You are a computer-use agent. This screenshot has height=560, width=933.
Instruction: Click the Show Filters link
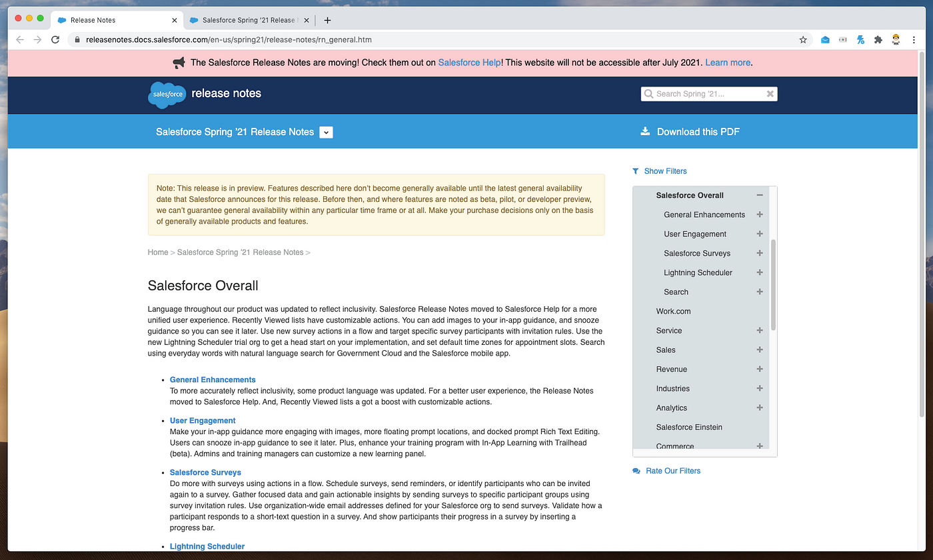pos(665,171)
